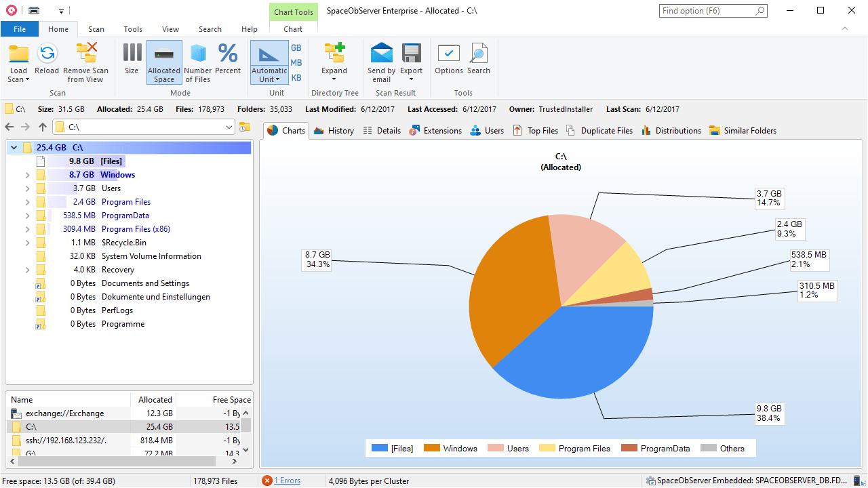The image size is (868, 488).
Task: Click the Search magnifier in ribbon
Action: (x=479, y=54)
